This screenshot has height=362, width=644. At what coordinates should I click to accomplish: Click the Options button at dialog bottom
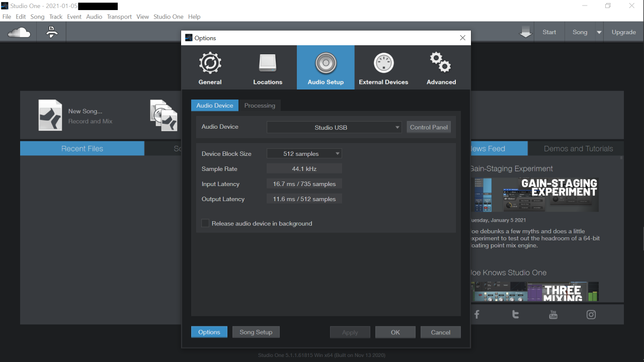[x=209, y=332]
